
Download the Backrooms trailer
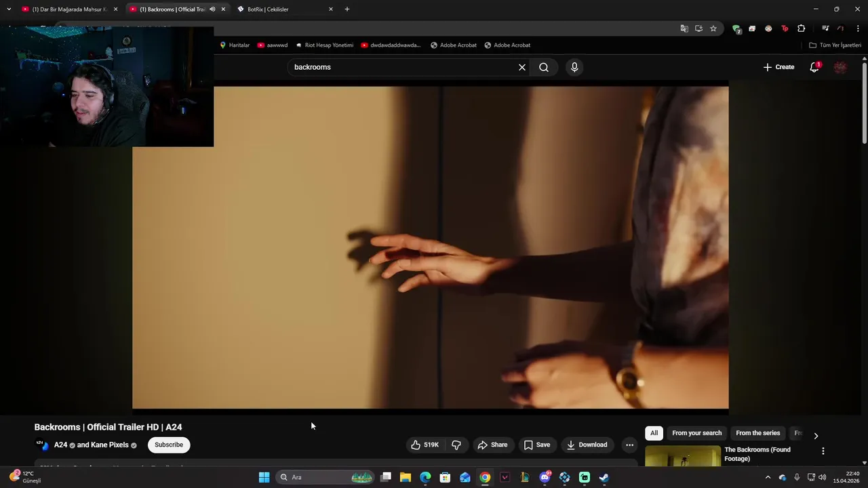click(587, 445)
